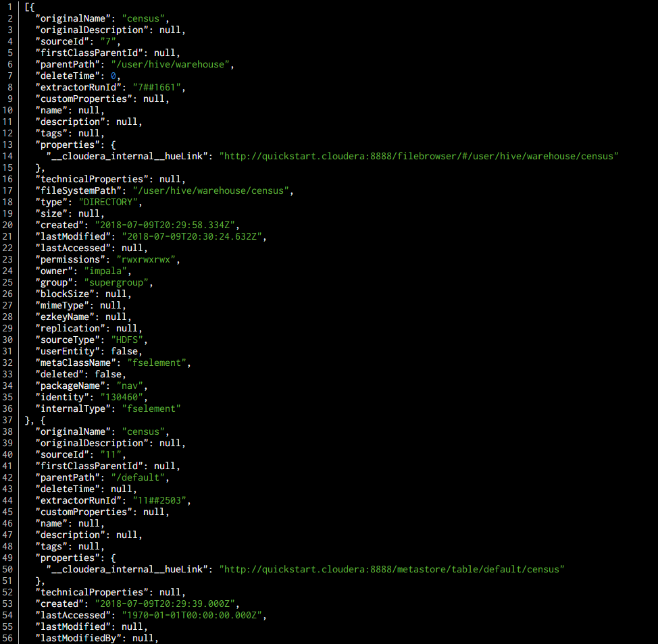The image size is (658, 644).
Task: Click the "DIRECTORY" type value
Action: 111,202
